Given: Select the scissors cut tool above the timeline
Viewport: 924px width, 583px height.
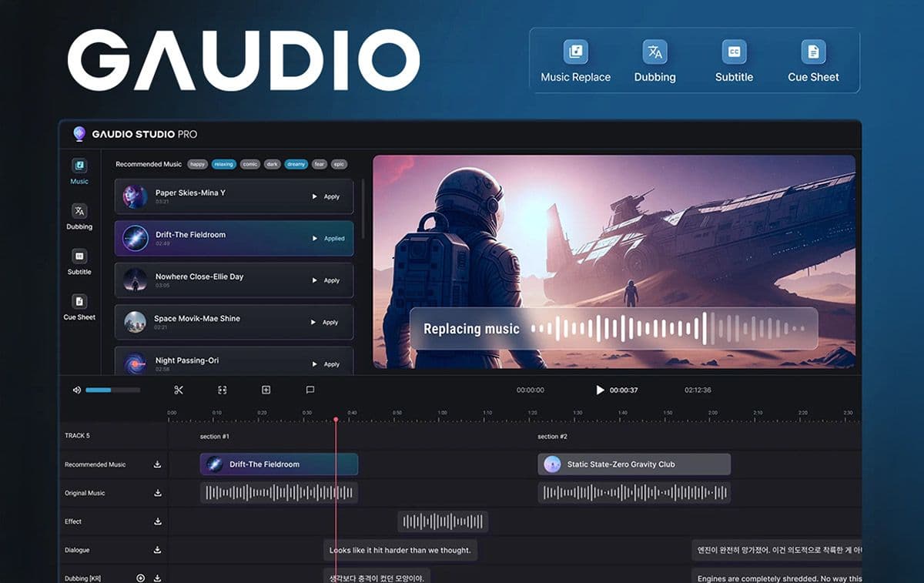Looking at the screenshot, I should click(178, 390).
